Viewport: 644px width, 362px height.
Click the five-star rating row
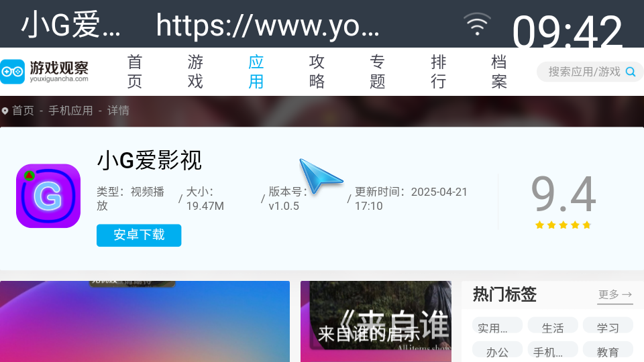pos(563,225)
